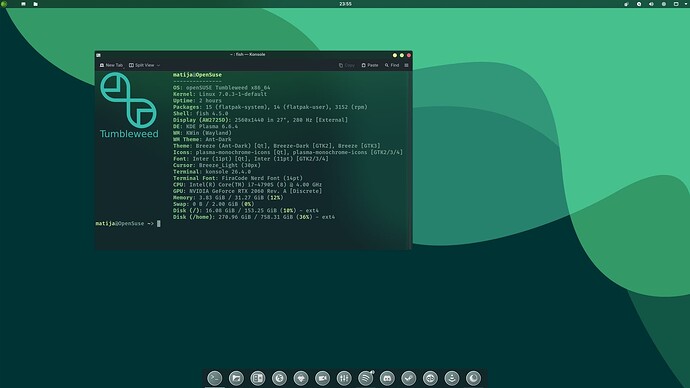Open the file manager folder icon in dock
The width and height of the screenshot is (690, 388).
pos(236,378)
